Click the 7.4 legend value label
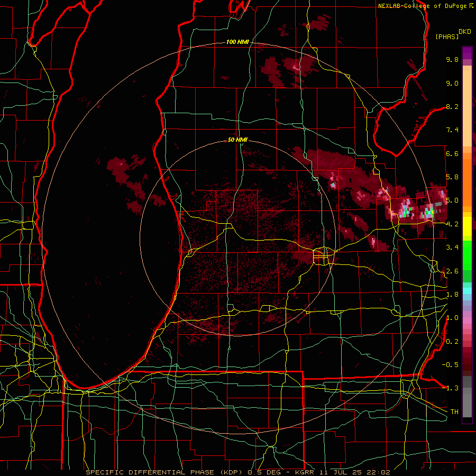 [452, 130]
